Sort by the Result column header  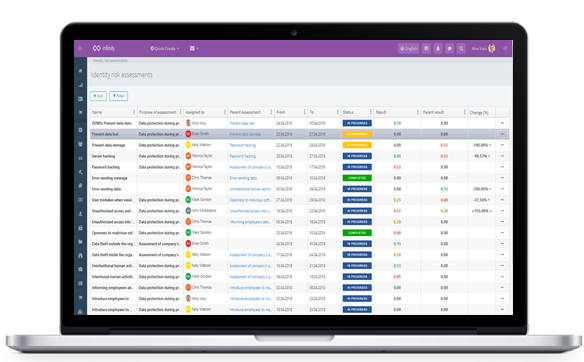coord(381,112)
